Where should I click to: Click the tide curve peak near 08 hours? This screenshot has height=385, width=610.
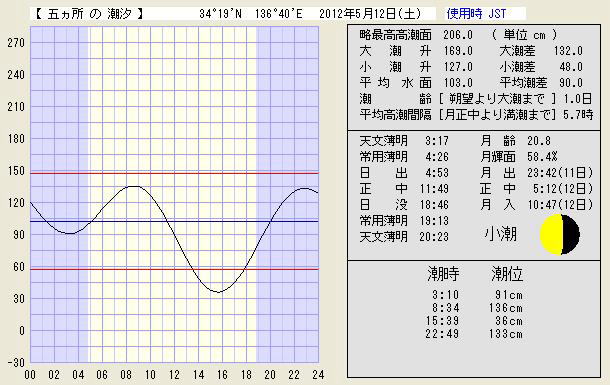tap(133, 186)
